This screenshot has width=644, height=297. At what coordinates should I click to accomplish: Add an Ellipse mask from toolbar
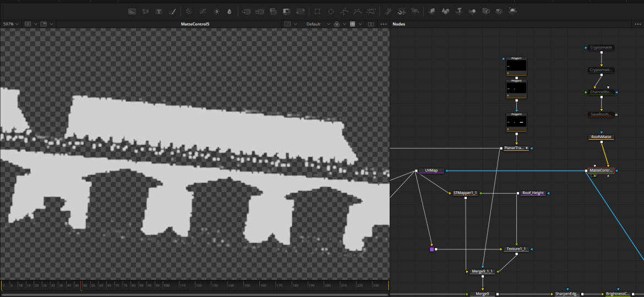click(331, 11)
